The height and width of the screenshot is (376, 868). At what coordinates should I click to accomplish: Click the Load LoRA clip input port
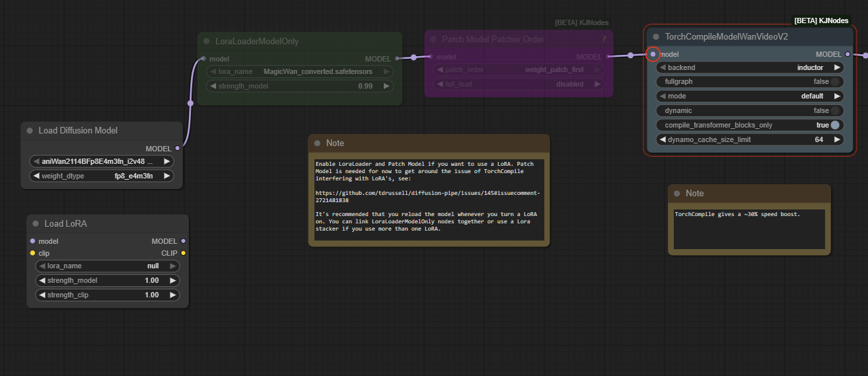[x=32, y=253]
